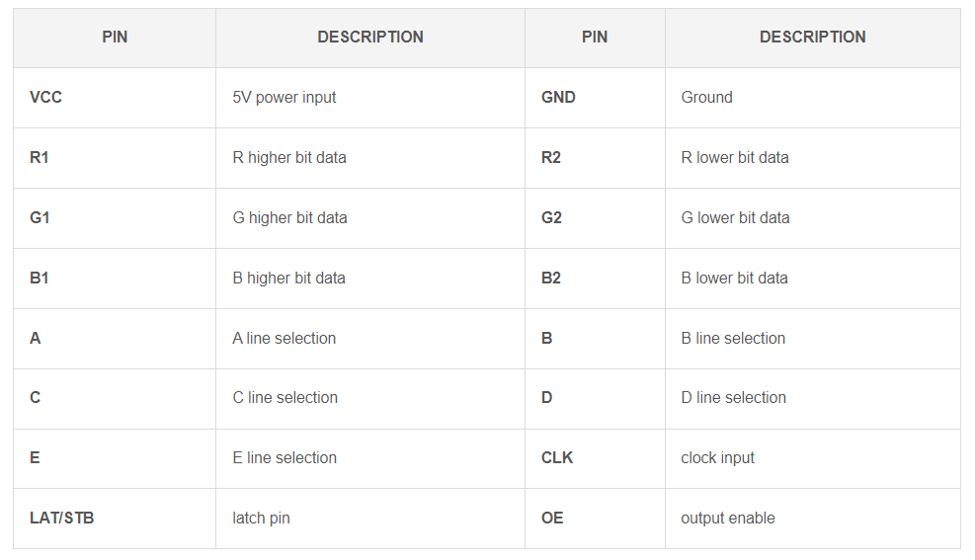This screenshot has width=975, height=560.
Task: Click 'E line selection' description
Action: [284, 457]
